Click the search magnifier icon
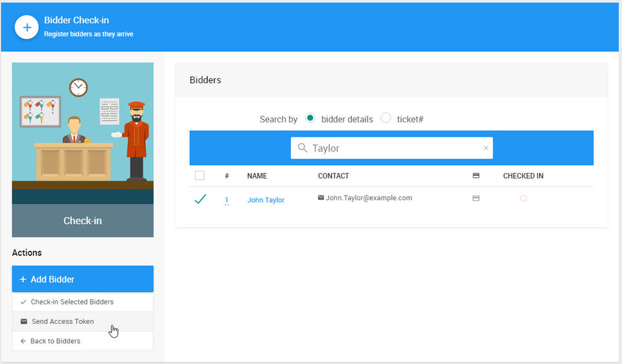The image size is (622, 364). click(x=303, y=148)
